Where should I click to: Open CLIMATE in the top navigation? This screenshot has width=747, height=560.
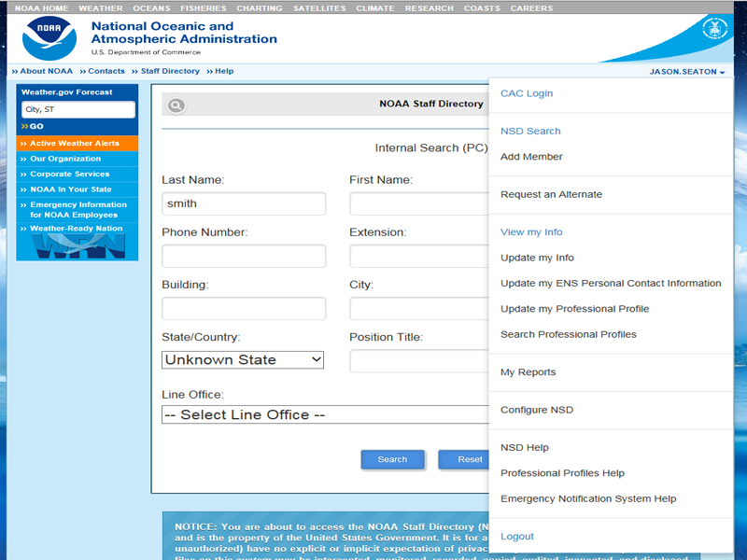click(x=375, y=8)
